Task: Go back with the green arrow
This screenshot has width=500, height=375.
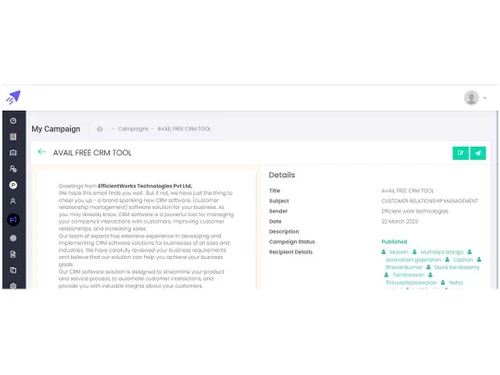Action: tap(41, 152)
